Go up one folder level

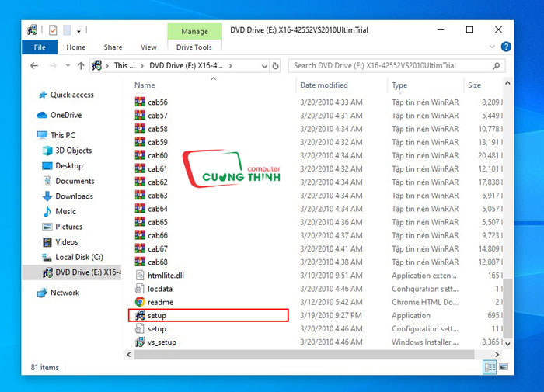81,65
